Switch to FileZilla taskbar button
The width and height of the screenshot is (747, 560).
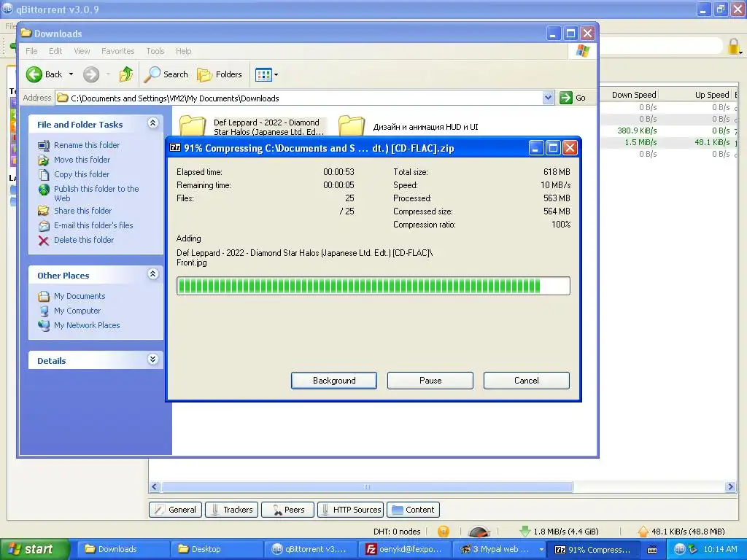coord(403,549)
